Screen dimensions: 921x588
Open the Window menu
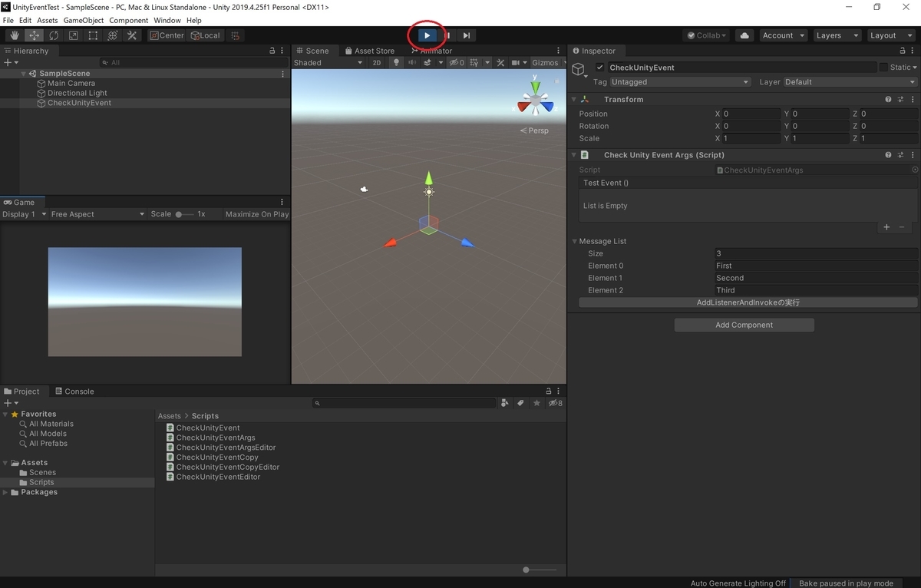[x=167, y=20]
